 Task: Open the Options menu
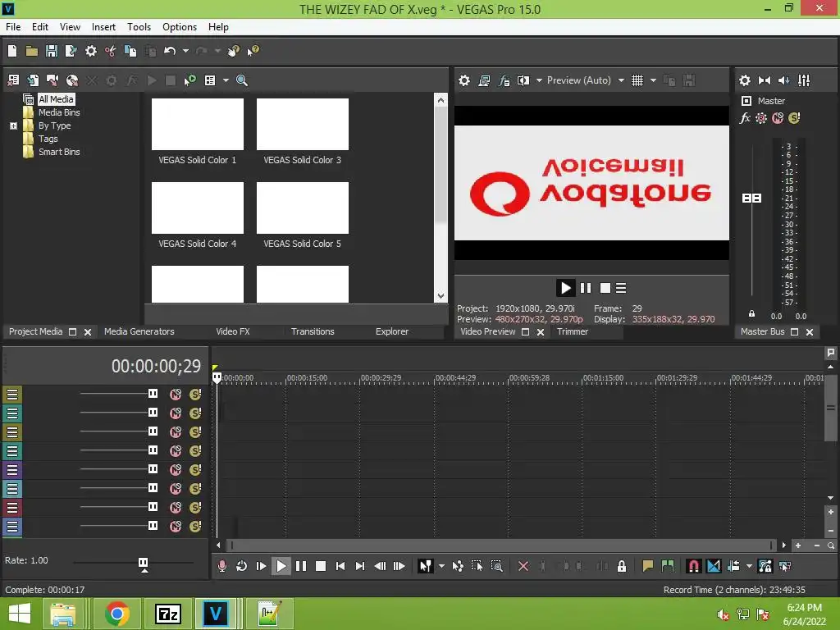[x=180, y=27]
